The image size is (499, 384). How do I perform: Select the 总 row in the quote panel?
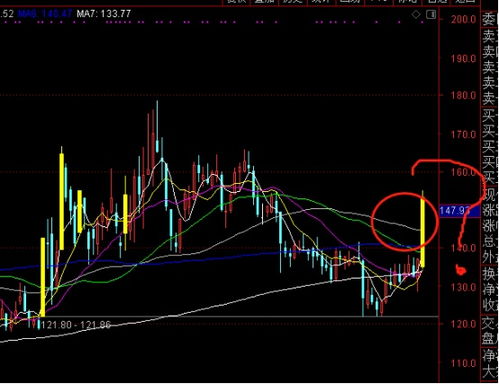pyautogui.click(x=490, y=241)
